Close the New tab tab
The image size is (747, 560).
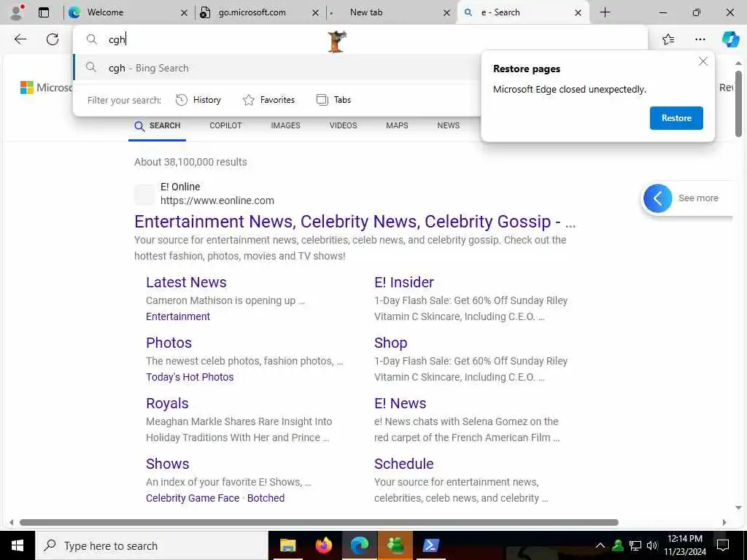[x=446, y=13]
